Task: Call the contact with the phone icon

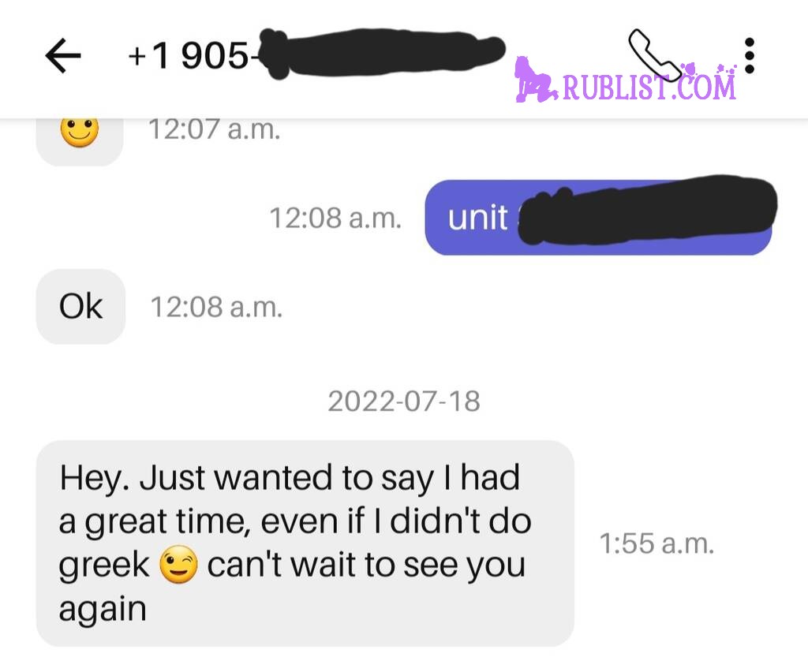Action: click(654, 54)
